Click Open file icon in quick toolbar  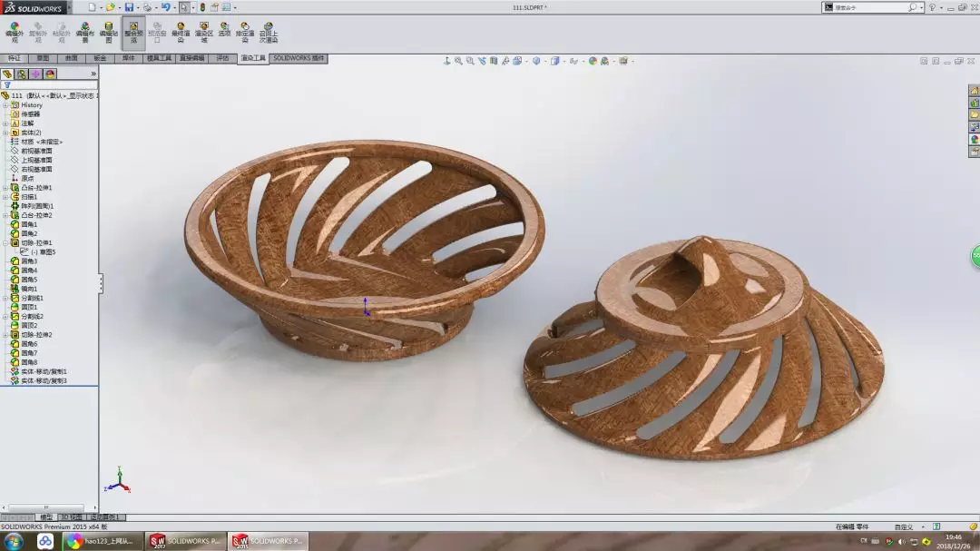click(x=110, y=7)
